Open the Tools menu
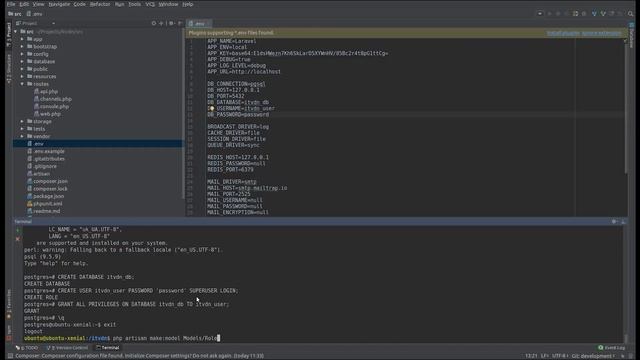 point(134,4)
